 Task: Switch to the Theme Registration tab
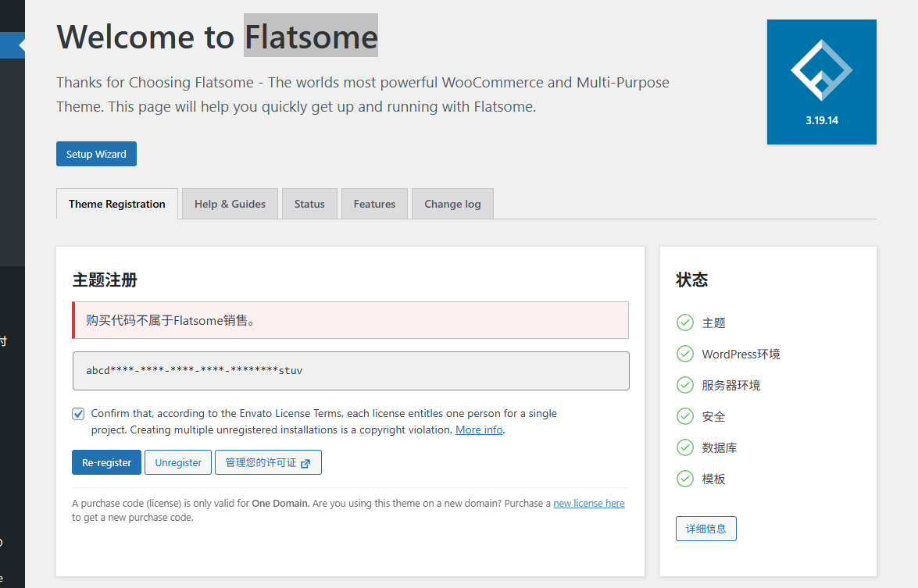[x=117, y=204]
